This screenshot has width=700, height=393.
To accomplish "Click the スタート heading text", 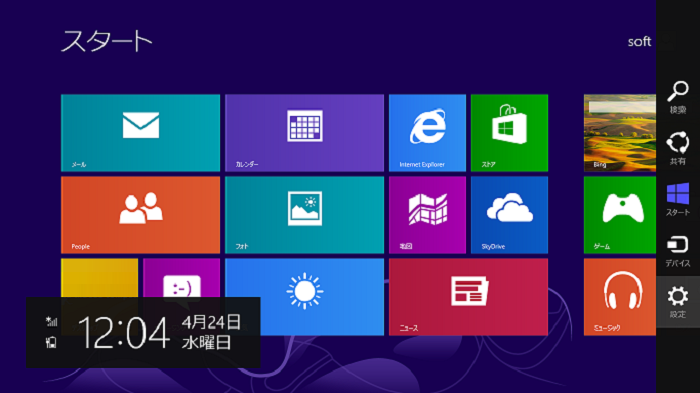I will (x=106, y=41).
